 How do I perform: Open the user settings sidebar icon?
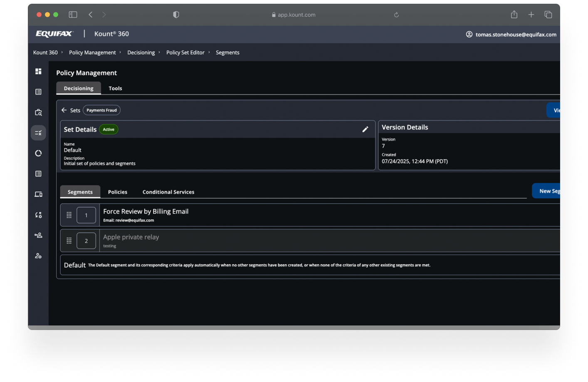(38, 256)
